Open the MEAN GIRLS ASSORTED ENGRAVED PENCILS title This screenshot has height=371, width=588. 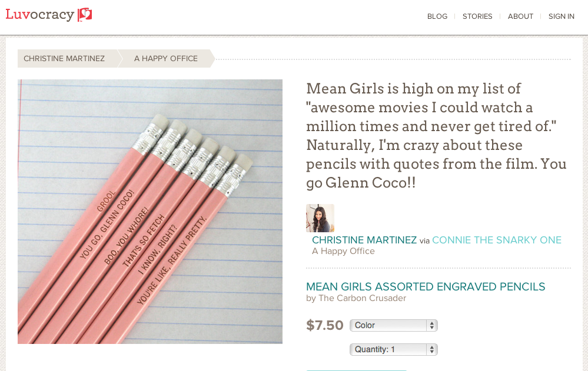pos(426,287)
